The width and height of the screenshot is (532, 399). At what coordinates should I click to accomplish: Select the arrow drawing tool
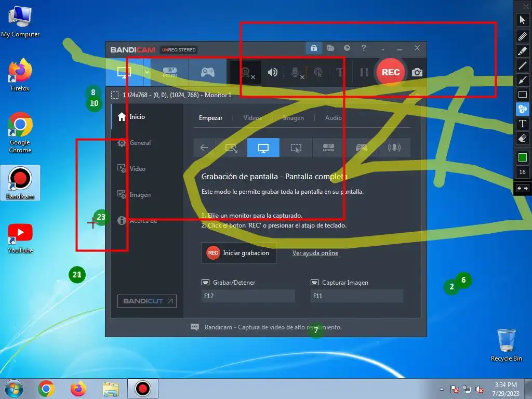click(x=523, y=80)
